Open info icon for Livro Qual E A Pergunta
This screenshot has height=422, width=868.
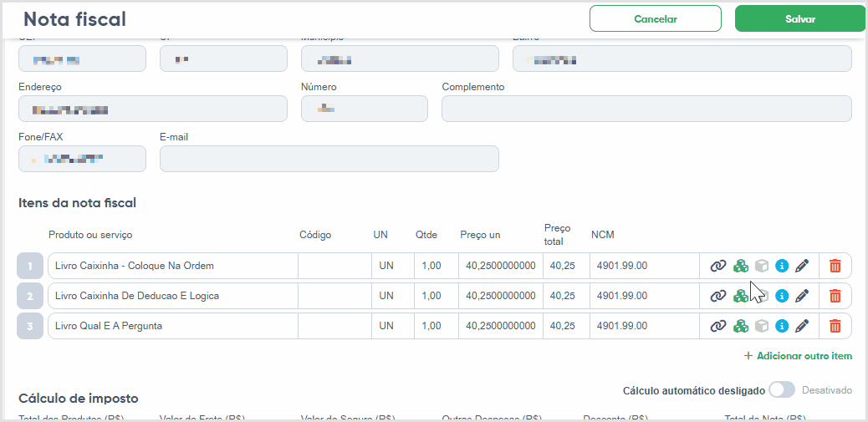pos(782,326)
